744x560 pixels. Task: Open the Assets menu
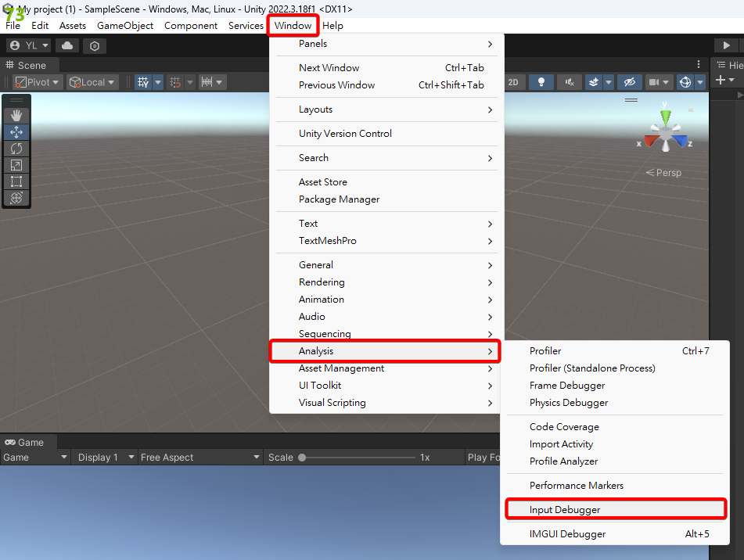pyautogui.click(x=73, y=26)
